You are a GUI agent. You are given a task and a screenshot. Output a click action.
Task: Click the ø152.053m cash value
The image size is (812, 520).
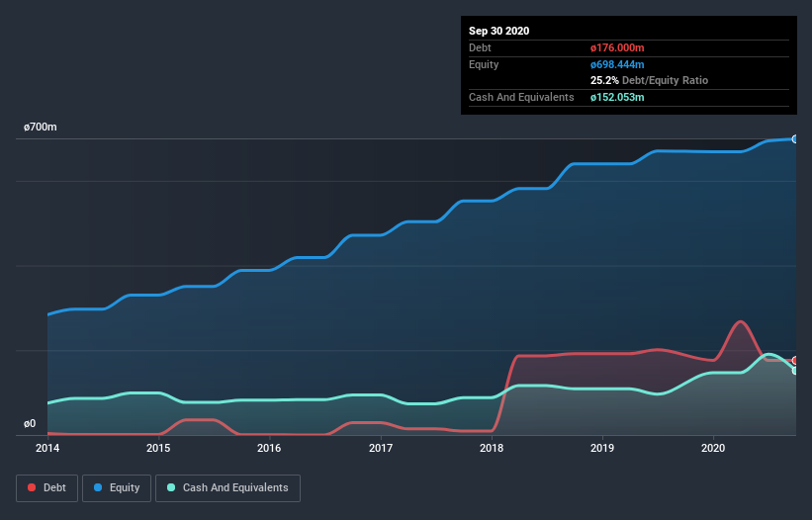point(617,97)
